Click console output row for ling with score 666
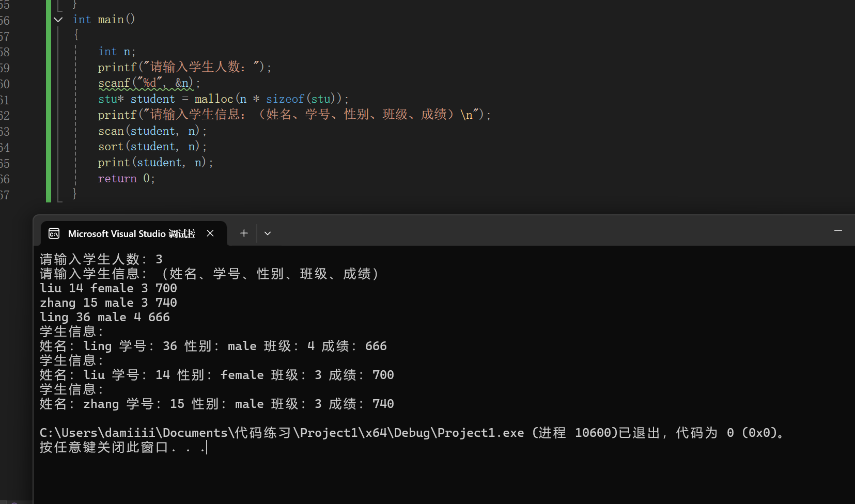The image size is (855, 504). point(213,346)
